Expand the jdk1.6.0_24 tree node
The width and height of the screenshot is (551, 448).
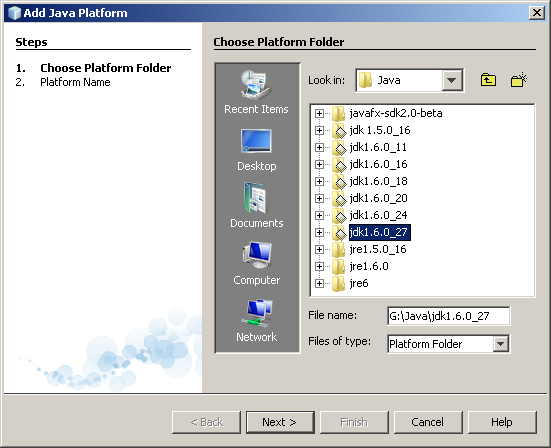click(x=319, y=215)
